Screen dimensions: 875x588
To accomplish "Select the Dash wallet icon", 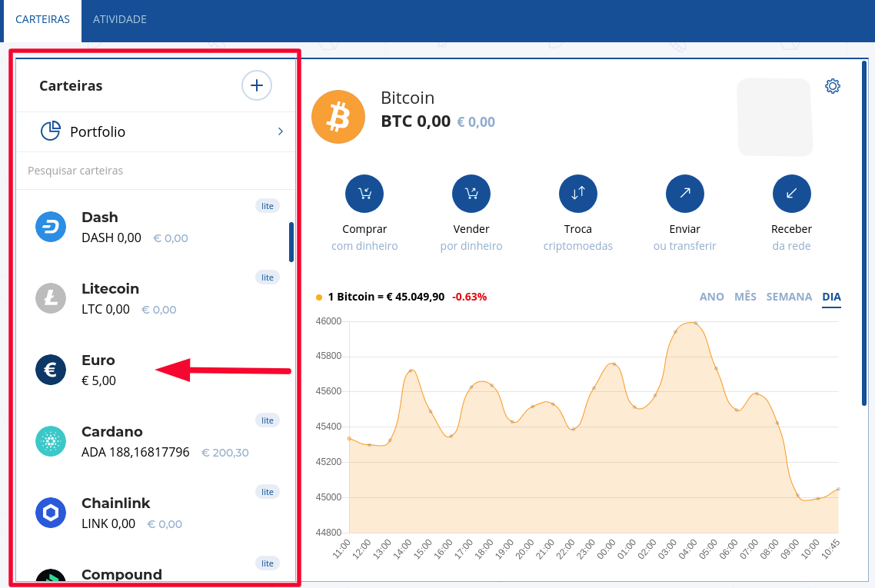I will 51,227.
